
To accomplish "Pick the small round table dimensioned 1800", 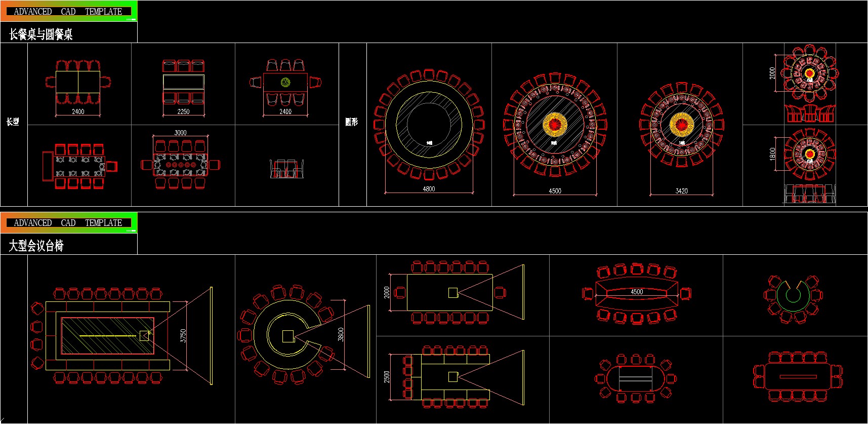I will (810, 154).
